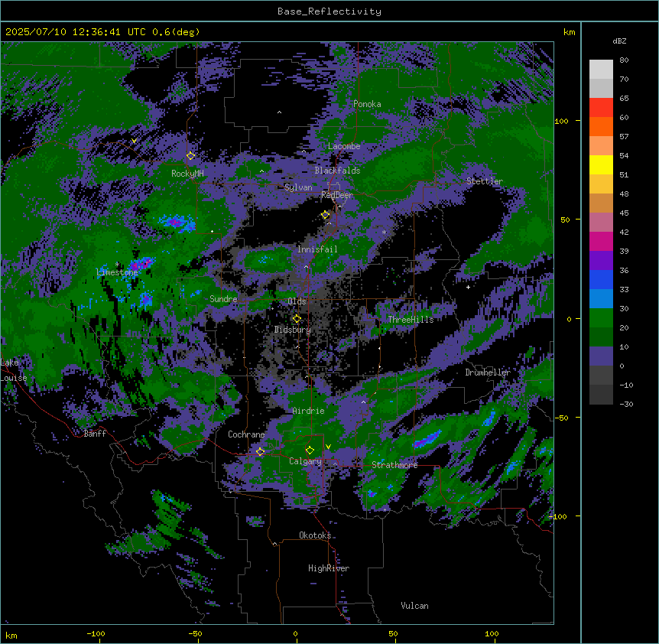659x644 pixels.
Task: Click the white plus marker east of ThreeHills
Action: tap(468, 287)
